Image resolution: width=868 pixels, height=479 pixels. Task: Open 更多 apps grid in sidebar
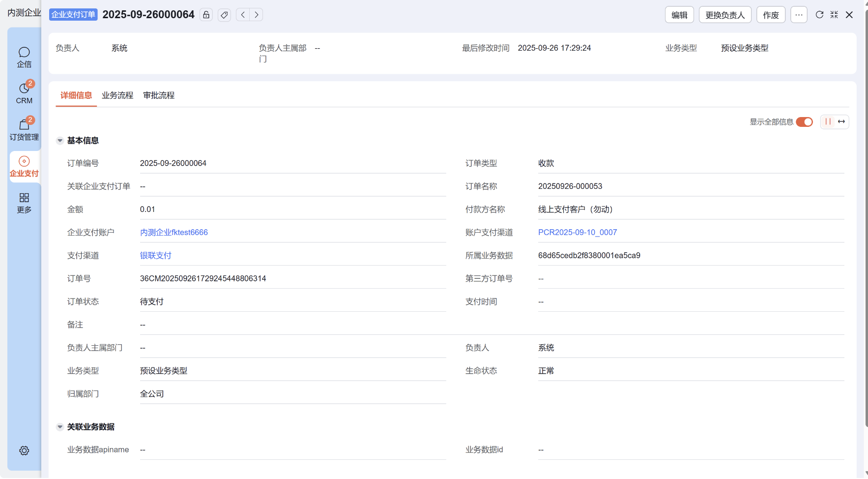(24, 203)
